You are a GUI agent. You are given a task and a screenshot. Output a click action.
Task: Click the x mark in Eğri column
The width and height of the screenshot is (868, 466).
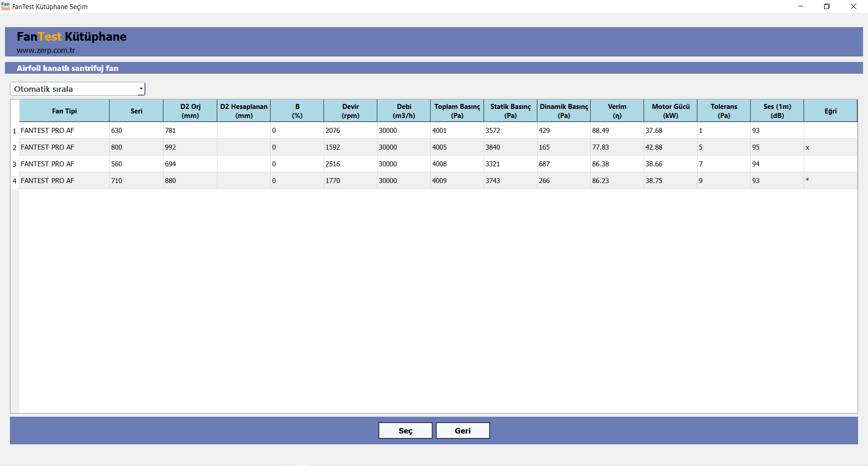click(807, 148)
